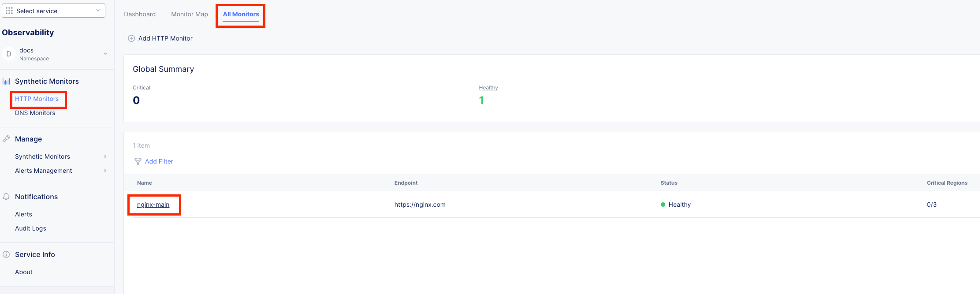Open the Select service dropdown
This screenshot has height=294, width=980.
pyautogui.click(x=53, y=11)
